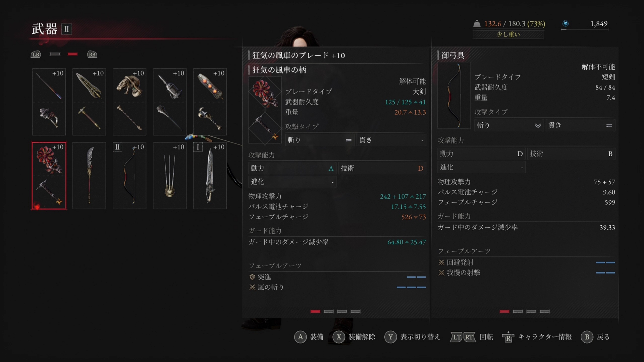Click the LT rotate trigger icon
Screen dimensions: 644x362
pos(457,337)
